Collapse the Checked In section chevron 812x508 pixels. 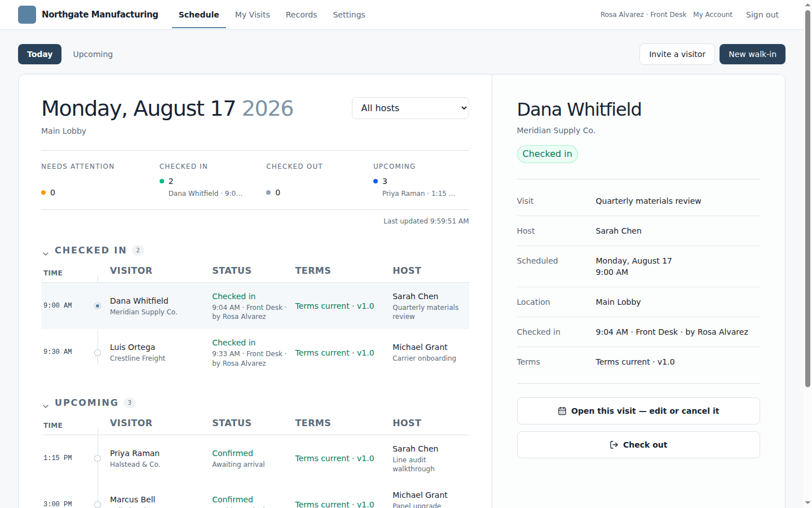46,254
